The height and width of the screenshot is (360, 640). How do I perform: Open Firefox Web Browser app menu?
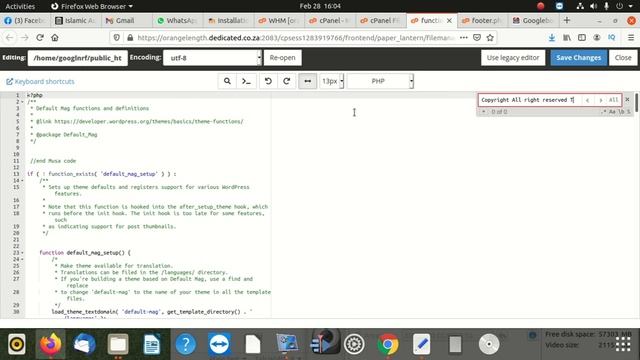click(92, 6)
